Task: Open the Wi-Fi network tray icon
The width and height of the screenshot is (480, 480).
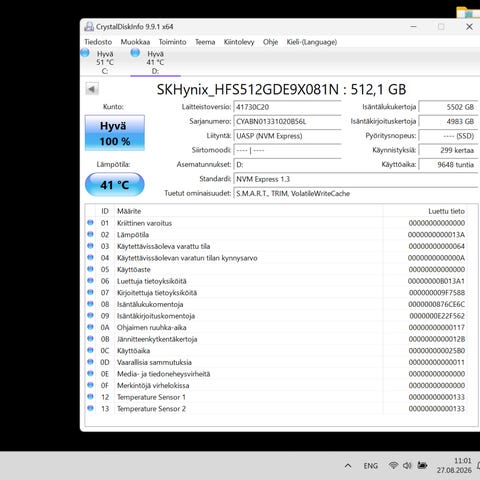Action: [x=393, y=465]
